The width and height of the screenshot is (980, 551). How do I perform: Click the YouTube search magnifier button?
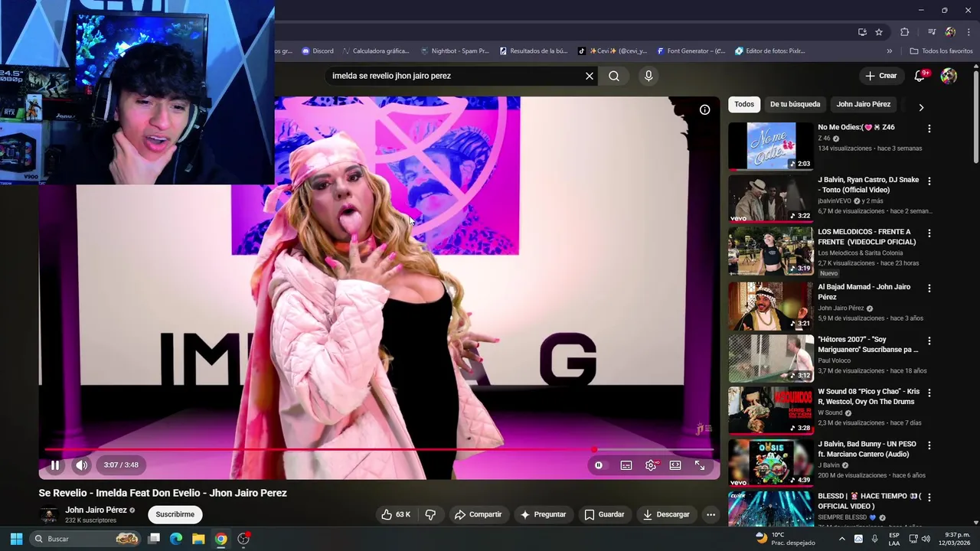click(x=614, y=76)
